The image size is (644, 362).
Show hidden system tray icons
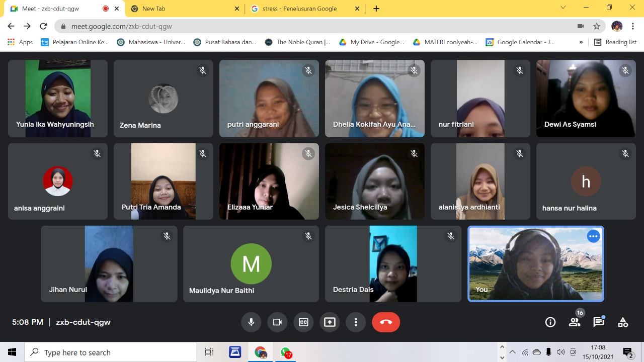coord(512,352)
